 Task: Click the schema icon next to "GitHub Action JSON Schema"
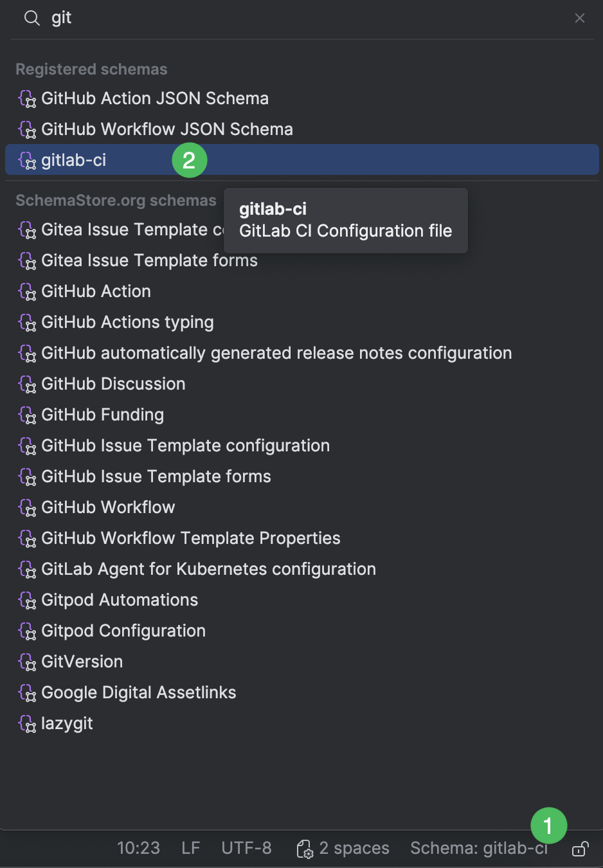tap(28, 99)
